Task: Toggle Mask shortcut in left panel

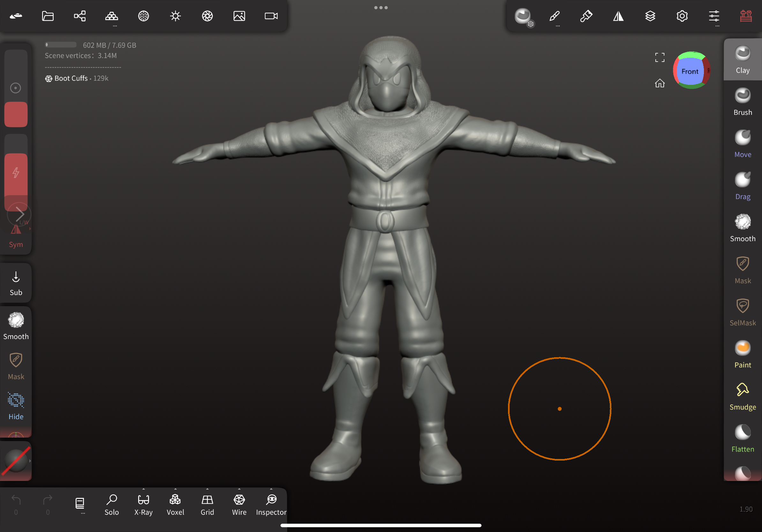Action: [16, 366]
